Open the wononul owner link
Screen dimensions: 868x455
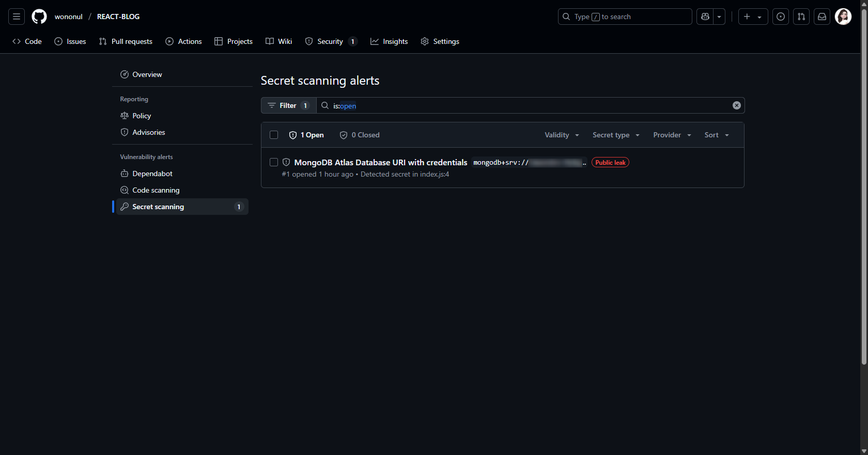click(x=69, y=17)
